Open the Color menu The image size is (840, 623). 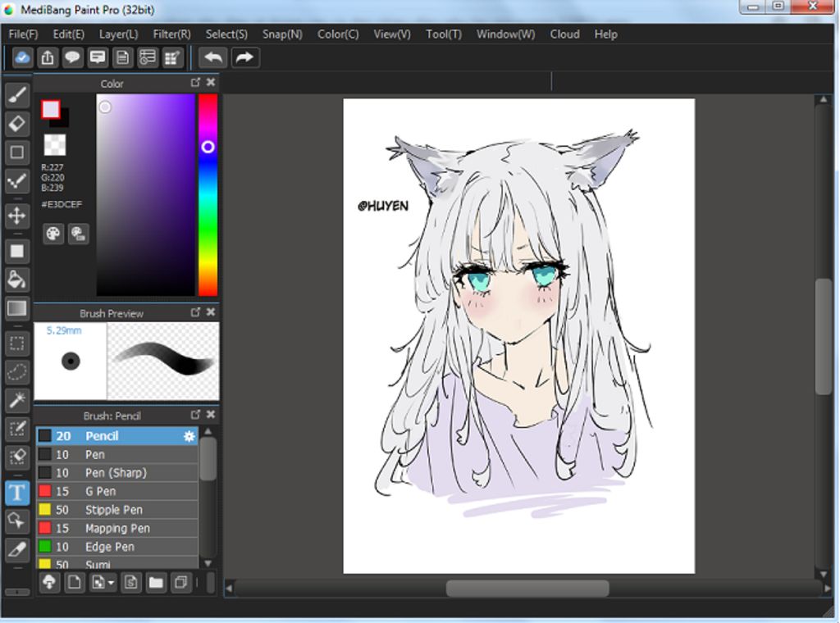(x=338, y=34)
